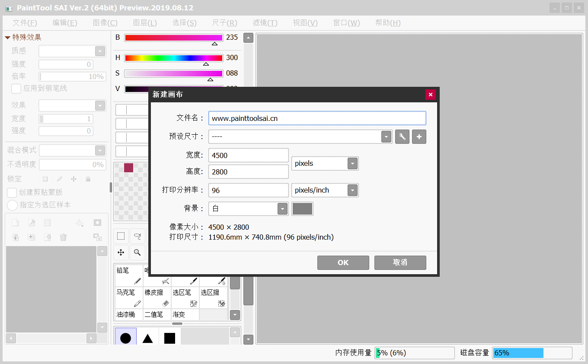Click the 打印分辨率 field 96

click(x=249, y=190)
